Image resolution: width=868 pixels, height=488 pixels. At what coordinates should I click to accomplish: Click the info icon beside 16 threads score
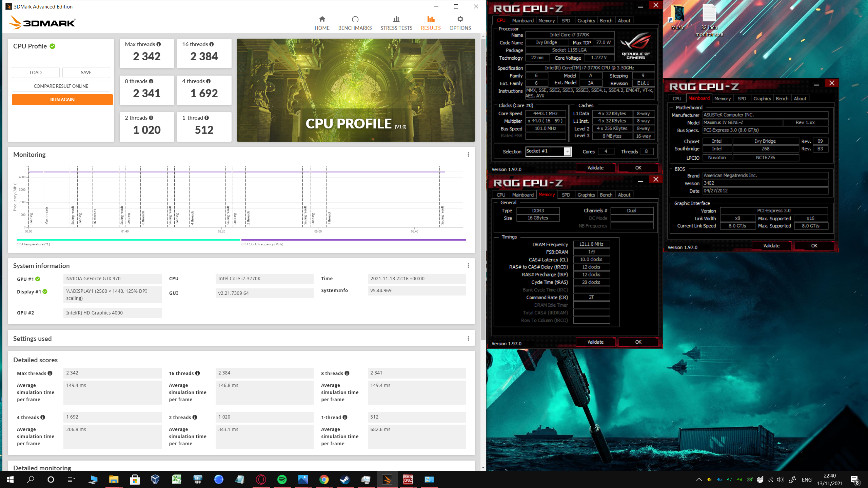click(x=212, y=44)
